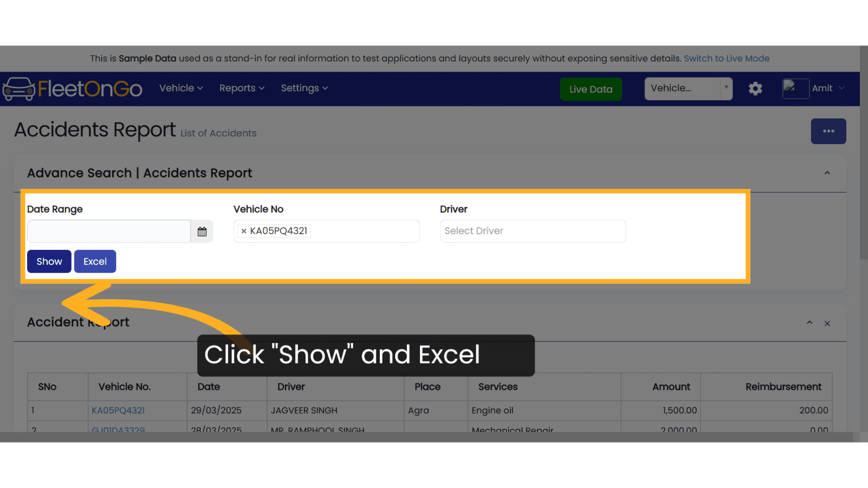Image resolution: width=868 pixels, height=488 pixels.
Task: Click the Driver column header
Action: (335, 387)
